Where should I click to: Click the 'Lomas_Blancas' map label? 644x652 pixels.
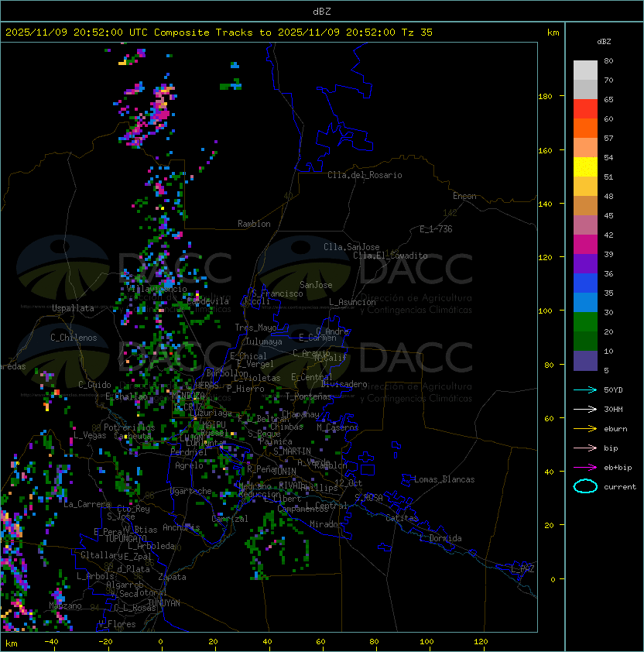coord(444,479)
